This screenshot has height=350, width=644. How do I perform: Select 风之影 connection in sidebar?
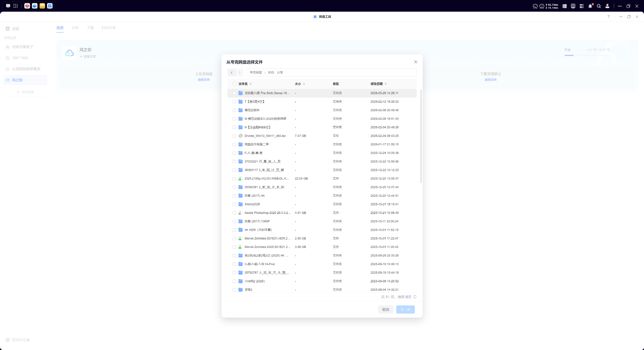pos(25,80)
